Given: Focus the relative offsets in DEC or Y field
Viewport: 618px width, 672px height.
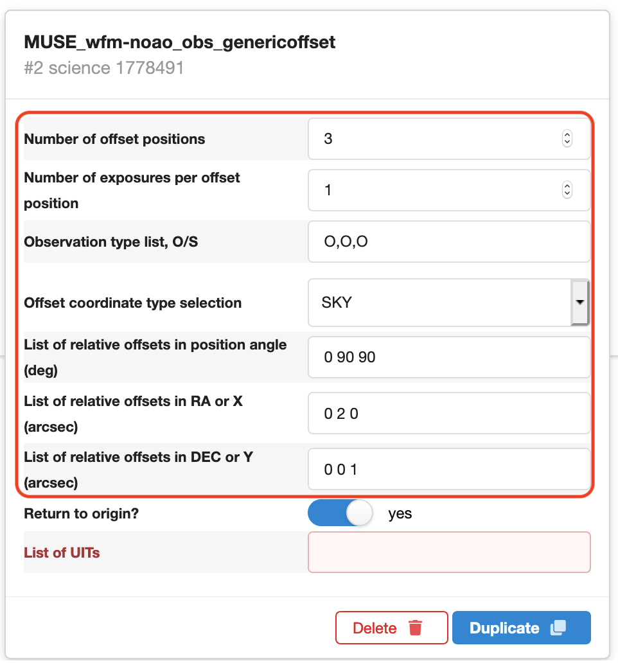Looking at the screenshot, I should click(x=449, y=469).
